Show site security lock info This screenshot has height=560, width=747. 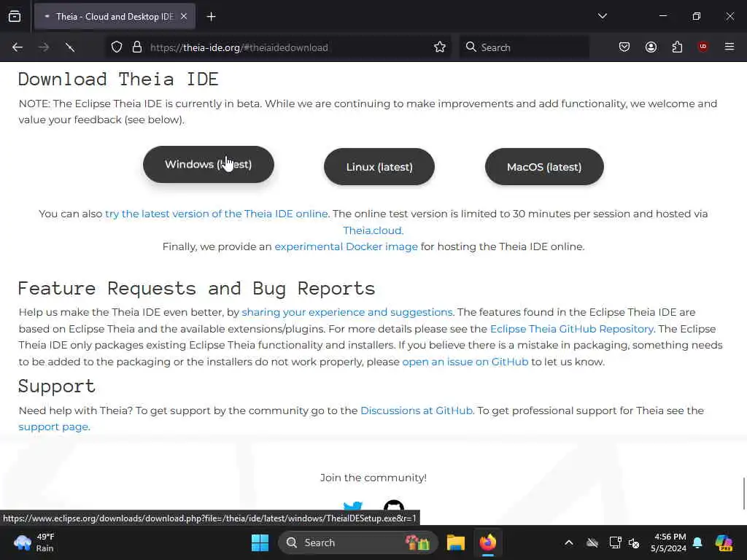click(137, 47)
